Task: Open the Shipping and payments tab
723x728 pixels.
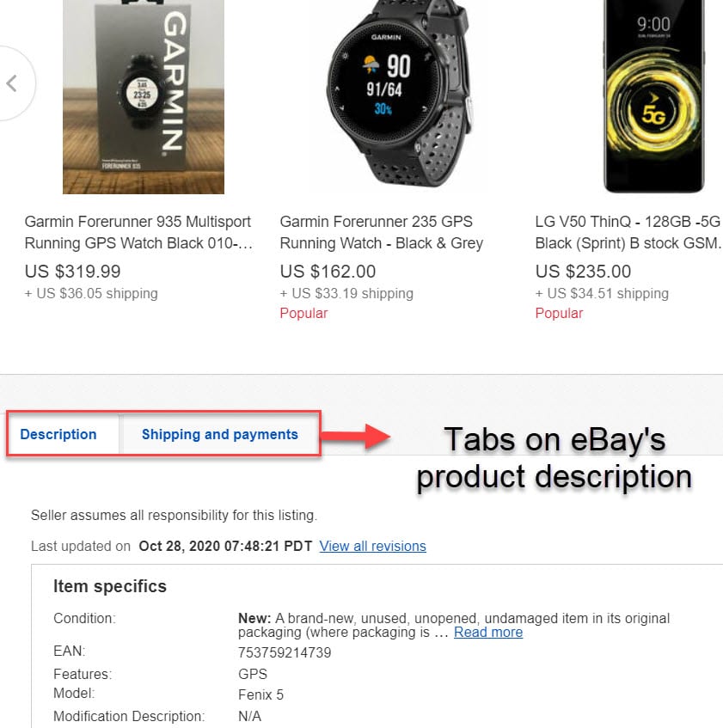Action: (x=219, y=434)
